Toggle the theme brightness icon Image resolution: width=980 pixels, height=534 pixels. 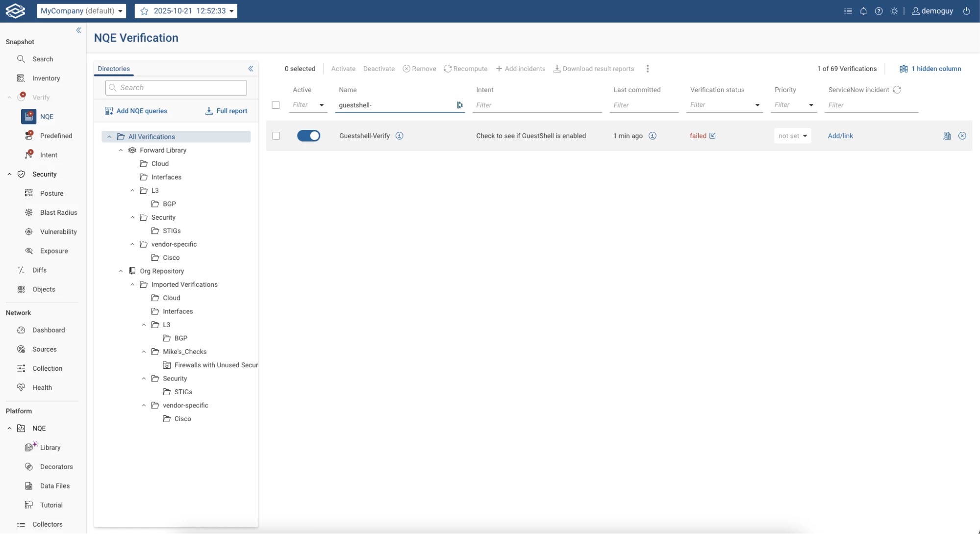point(894,11)
